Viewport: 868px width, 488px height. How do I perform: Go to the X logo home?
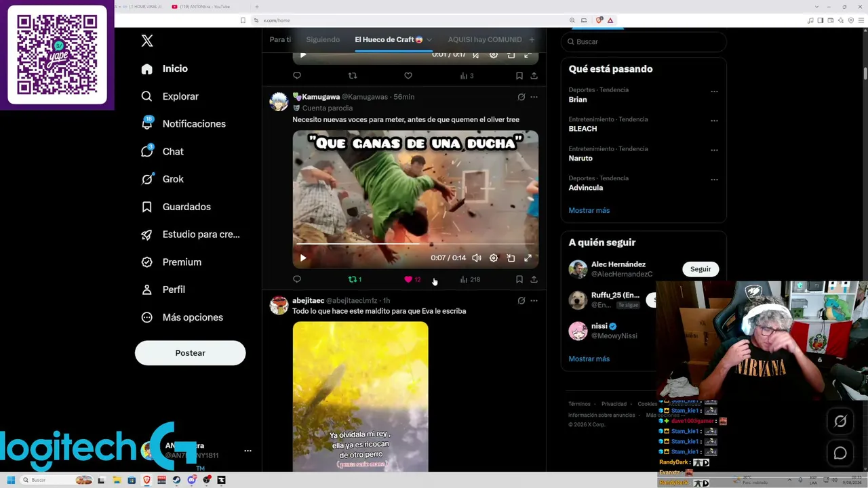147,41
